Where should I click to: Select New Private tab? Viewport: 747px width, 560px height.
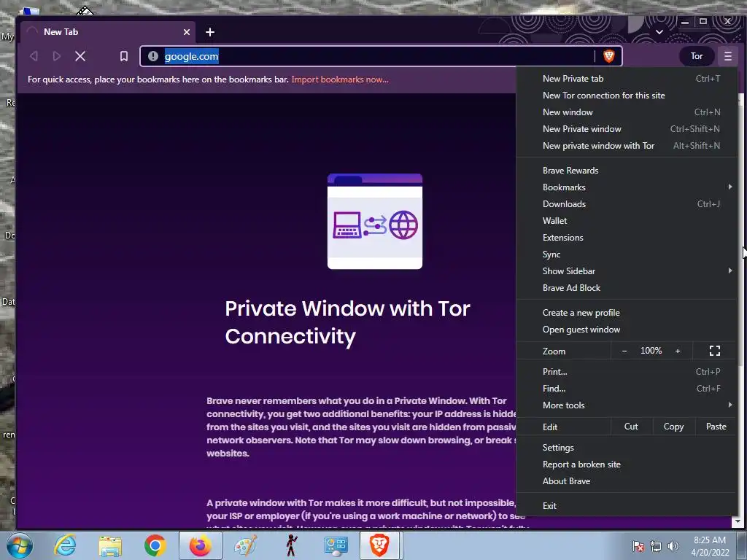[x=627, y=79]
